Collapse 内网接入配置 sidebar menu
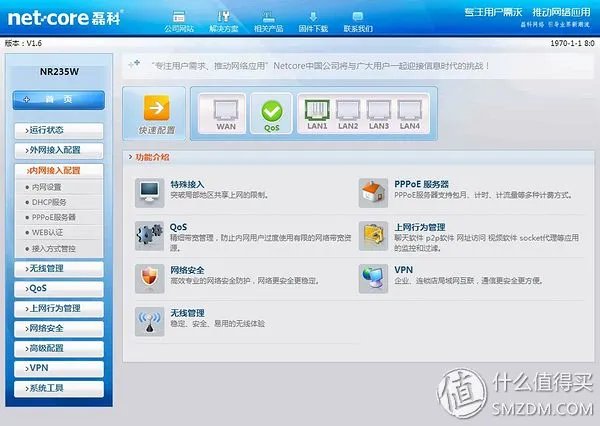 tap(59, 171)
